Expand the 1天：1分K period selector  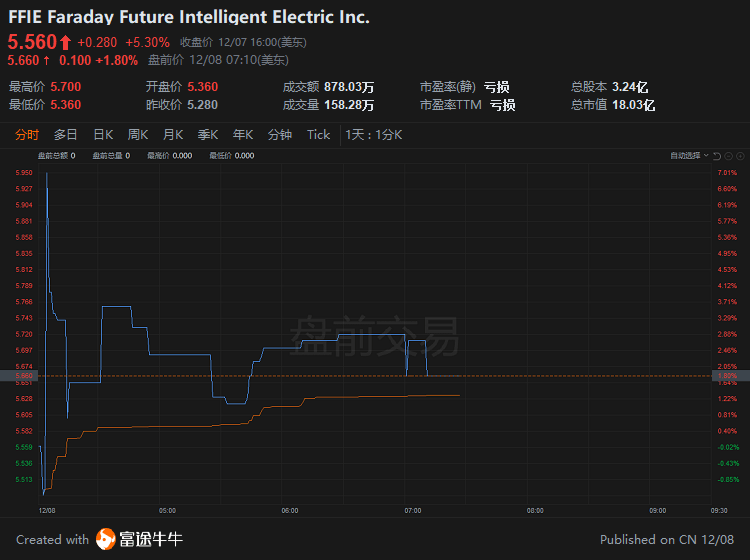coord(374,135)
